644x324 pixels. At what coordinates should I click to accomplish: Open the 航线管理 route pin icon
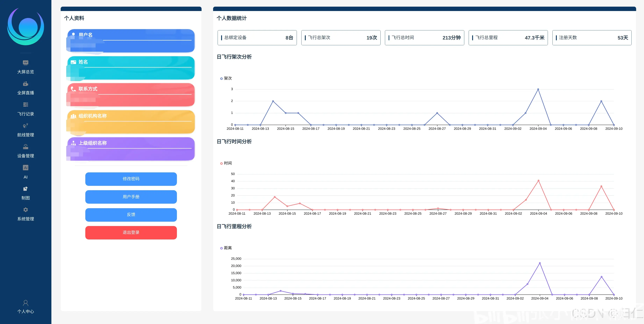point(26,125)
